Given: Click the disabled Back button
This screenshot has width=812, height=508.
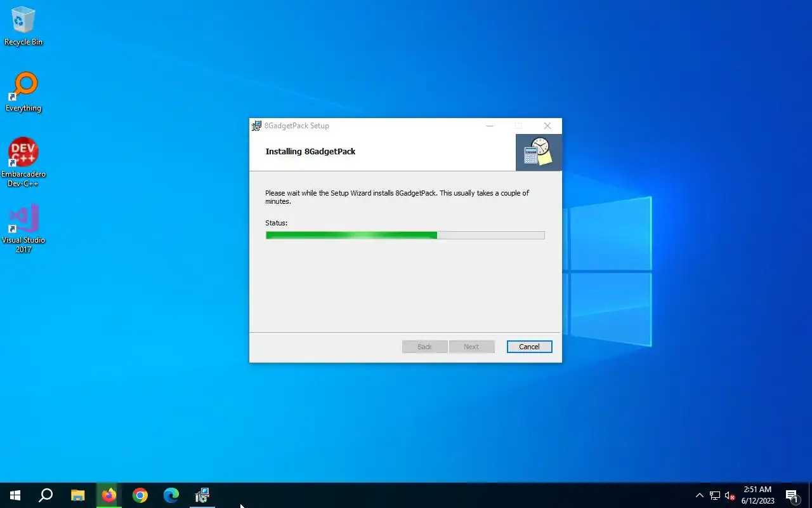Looking at the screenshot, I should [424, 347].
